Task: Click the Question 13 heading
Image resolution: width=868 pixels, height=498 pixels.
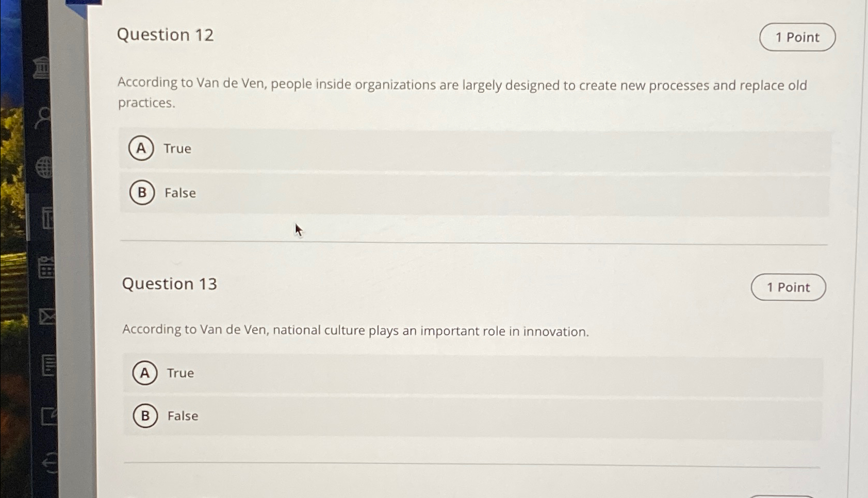Action: click(x=169, y=284)
